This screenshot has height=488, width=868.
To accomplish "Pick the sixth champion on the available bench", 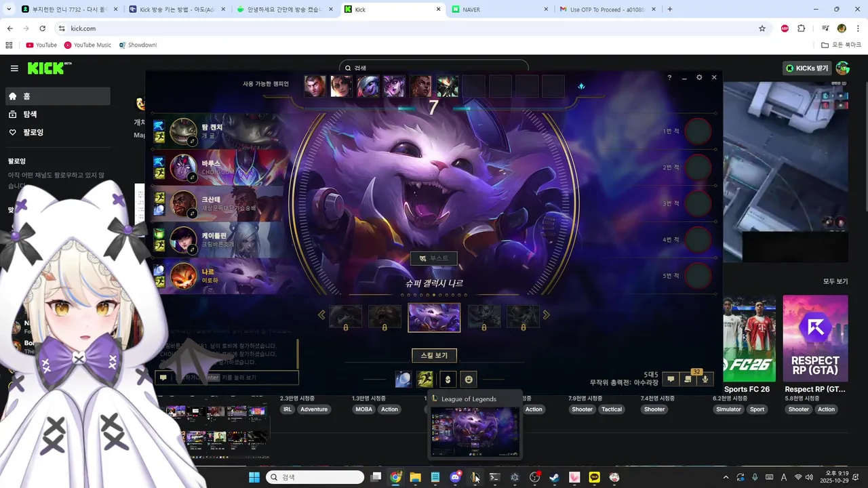I will click(447, 86).
